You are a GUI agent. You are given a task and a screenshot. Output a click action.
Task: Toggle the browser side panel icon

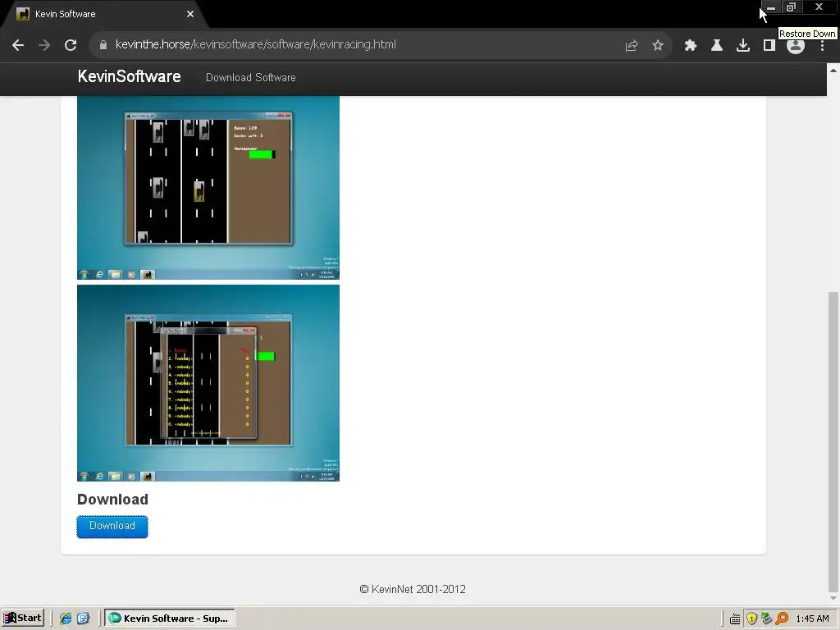769,46
